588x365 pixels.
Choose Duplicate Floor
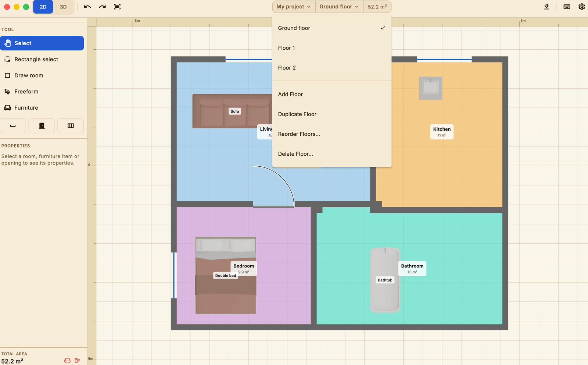[x=332, y=114]
